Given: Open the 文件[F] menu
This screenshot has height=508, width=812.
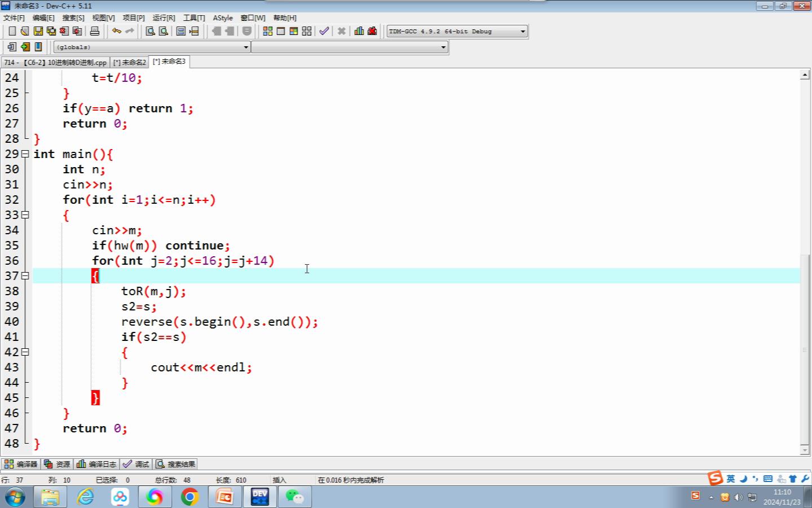Looking at the screenshot, I should pyautogui.click(x=14, y=18).
